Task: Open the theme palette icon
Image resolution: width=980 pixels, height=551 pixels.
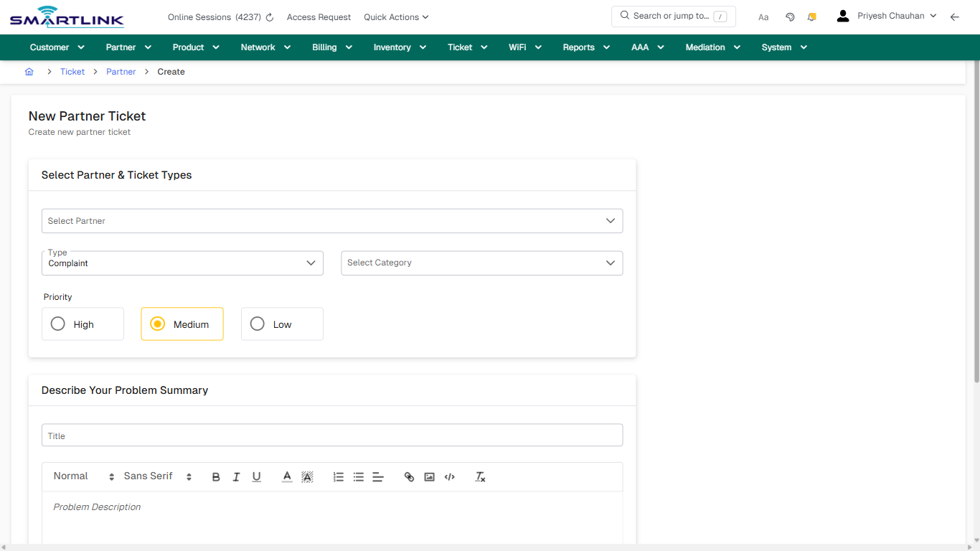Action: [x=790, y=16]
